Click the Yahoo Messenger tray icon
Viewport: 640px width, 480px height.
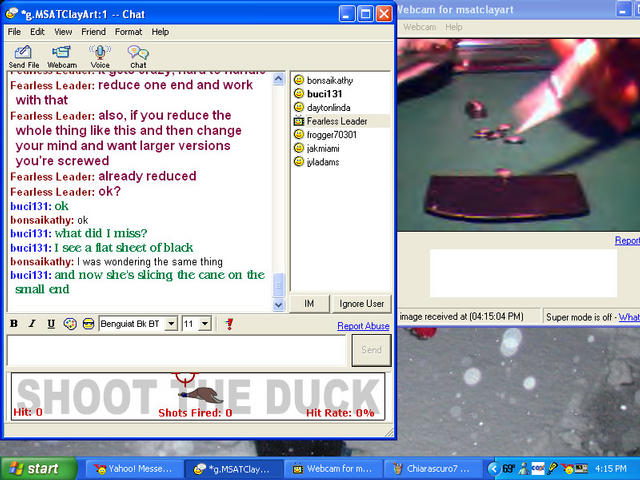coord(567,469)
